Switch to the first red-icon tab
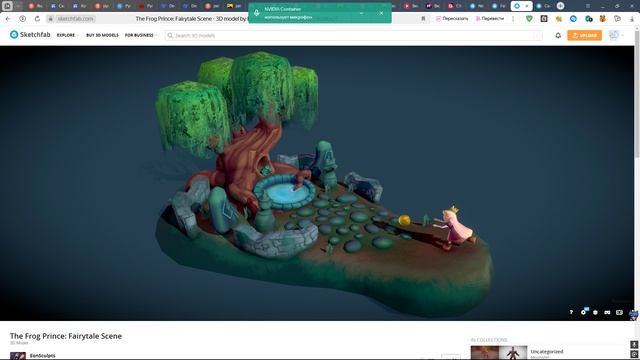Viewport: 640px width, 360px height. pos(36,6)
